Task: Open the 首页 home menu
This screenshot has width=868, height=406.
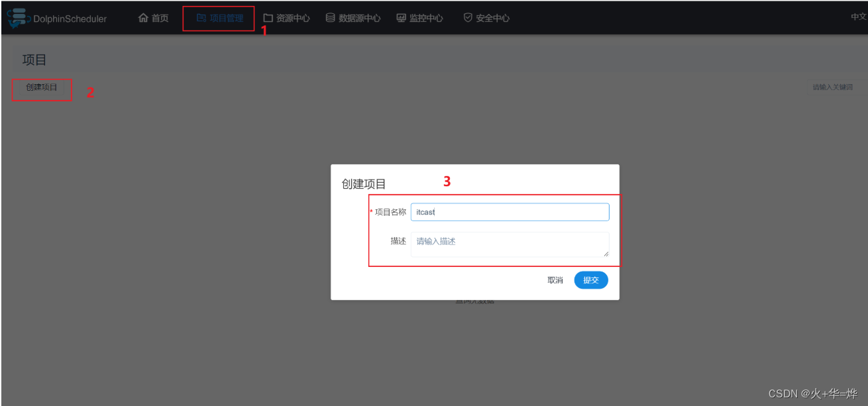Action: click(x=153, y=18)
